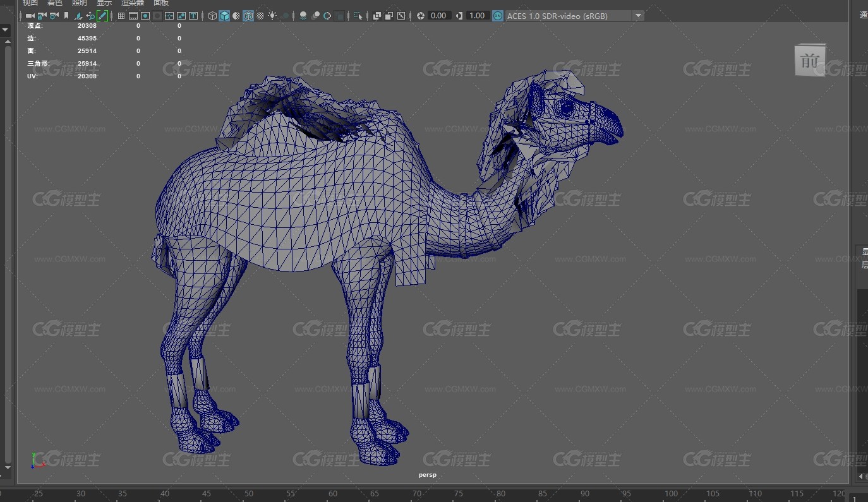Toggle the color management ON button
This screenshot has width=868, height=502.
point(498,16)
